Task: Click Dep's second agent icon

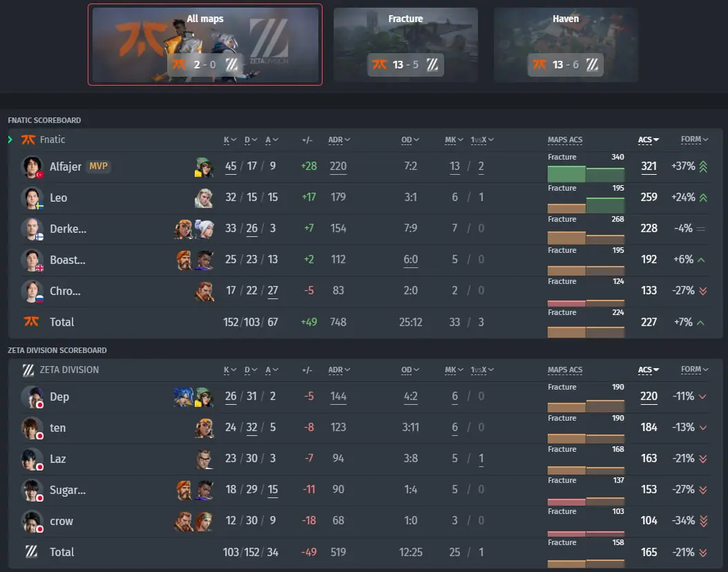Action: 204,397
